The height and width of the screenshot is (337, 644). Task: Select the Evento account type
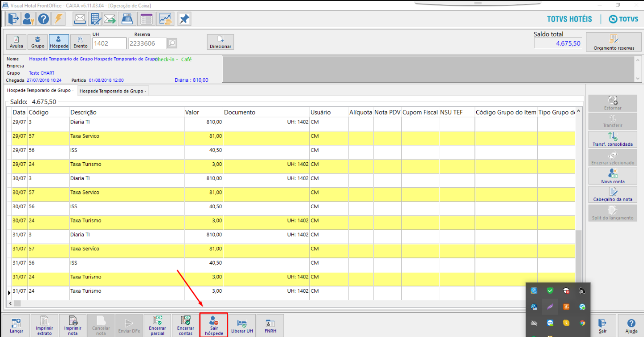coord(80,42)
